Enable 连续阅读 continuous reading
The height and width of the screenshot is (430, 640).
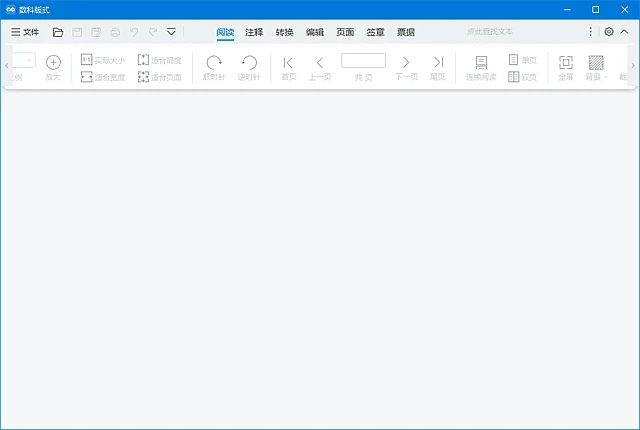coord(481,68)
